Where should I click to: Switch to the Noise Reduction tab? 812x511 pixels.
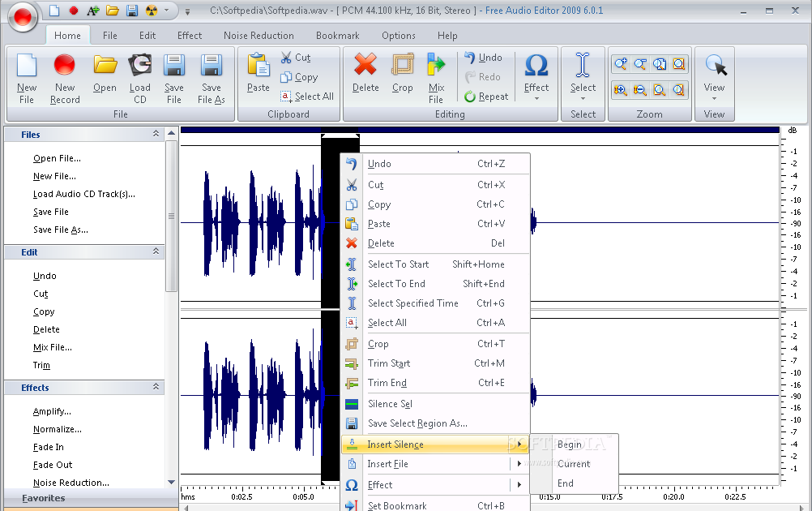[259, 36]
